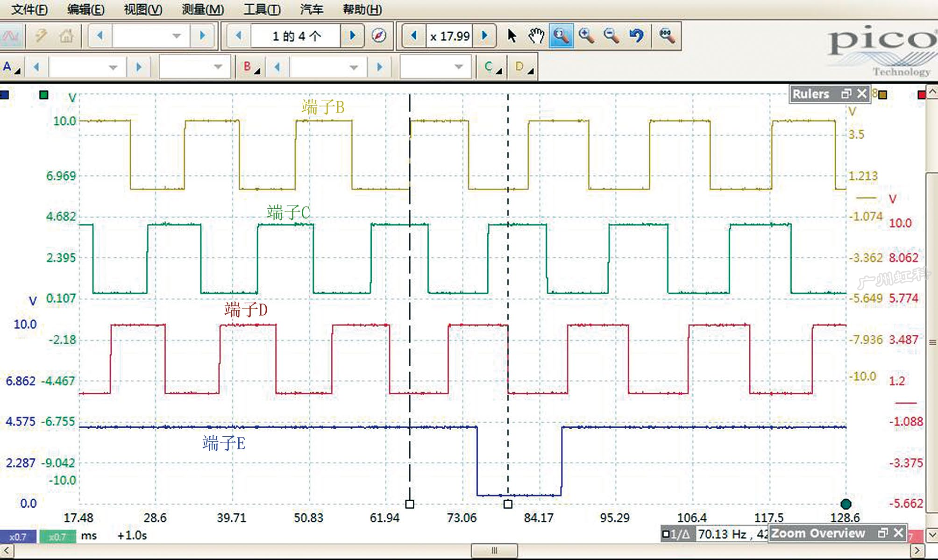This screenshot has height=560, width=938.
Task: Close the Zoom Overview panel
Action: (898, 533)
